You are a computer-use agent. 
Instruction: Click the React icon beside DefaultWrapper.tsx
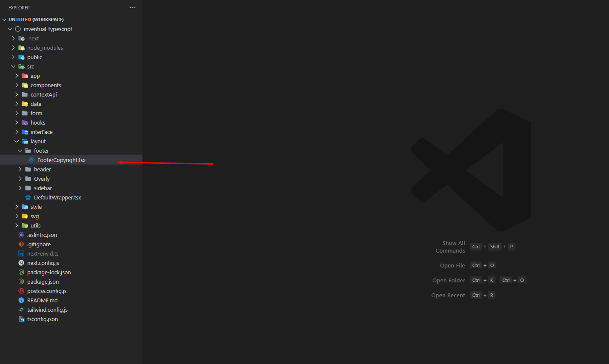coord(28,197)
